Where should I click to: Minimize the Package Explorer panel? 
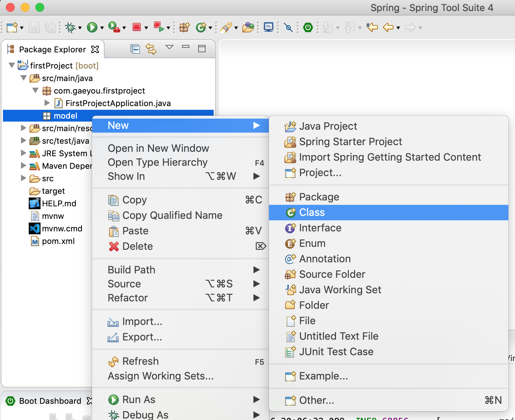pyautogui.click(x=186, y=47)
